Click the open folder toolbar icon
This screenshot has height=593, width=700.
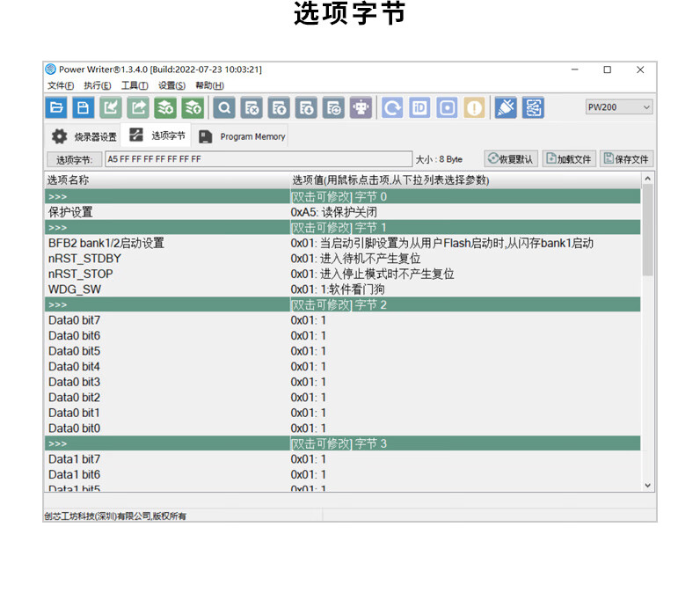click(56, 107)
